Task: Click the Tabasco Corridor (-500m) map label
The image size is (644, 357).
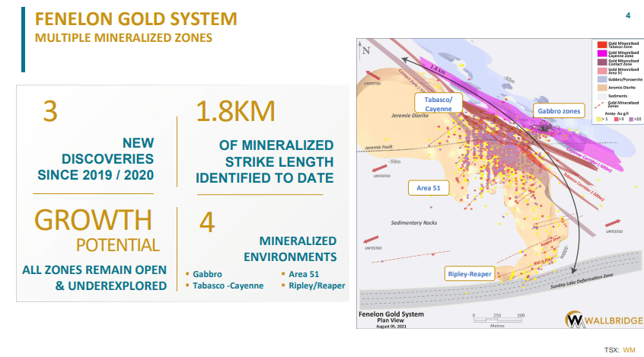Action: coord(583,187)
